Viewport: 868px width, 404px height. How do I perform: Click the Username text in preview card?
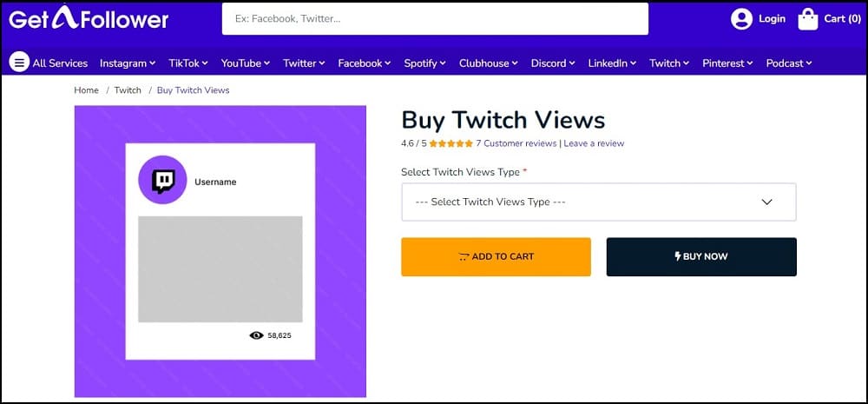coord(215,182)
